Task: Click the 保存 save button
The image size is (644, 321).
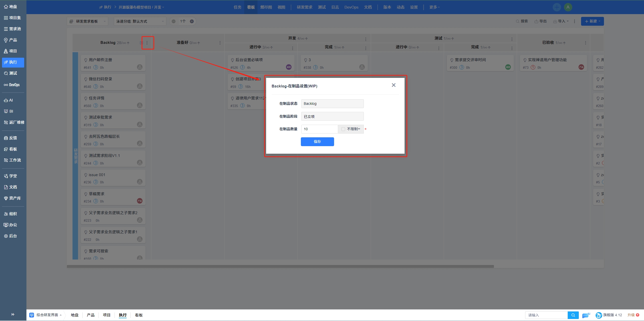Action: coord(317,142)
